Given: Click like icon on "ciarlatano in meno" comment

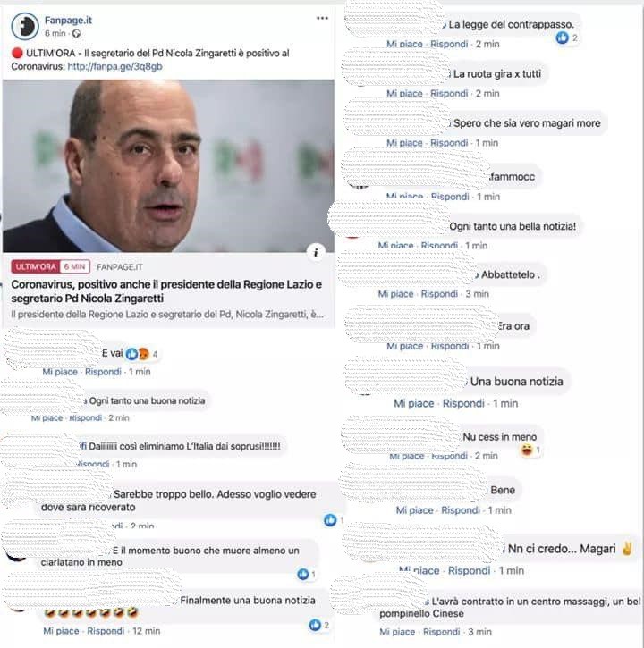Looking at the screenshot, I should click(303, 574).
